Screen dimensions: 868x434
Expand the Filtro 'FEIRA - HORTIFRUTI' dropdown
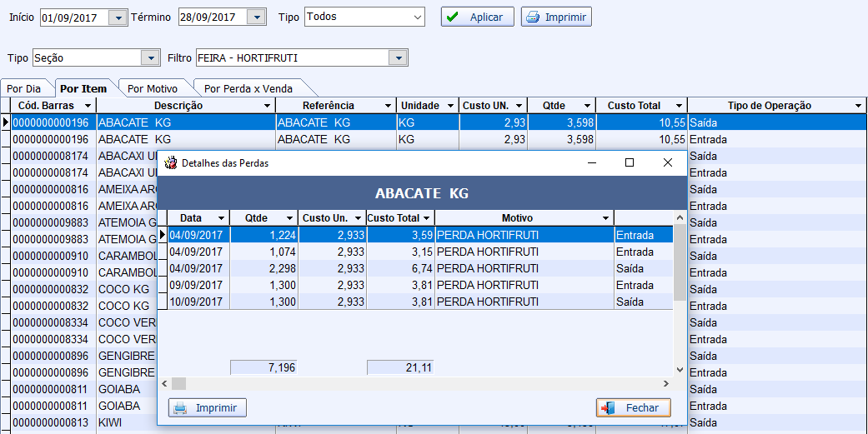click(399, 58)
